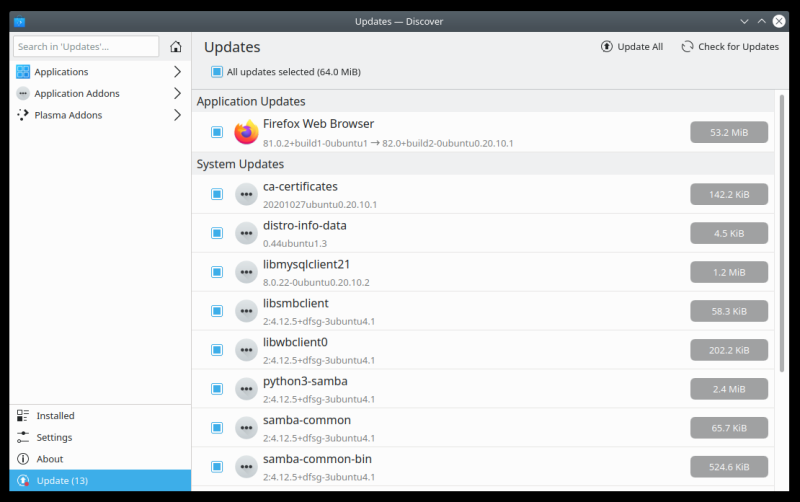The height and width of the screenshot is (502, 800).
Task: Click the ca-certificates package icon
Action: 246,194
